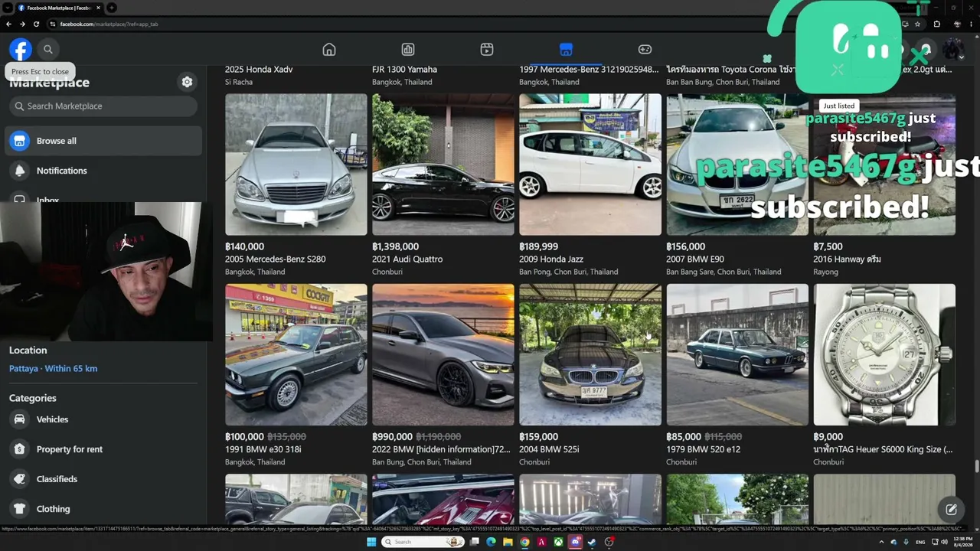Screen dimensions: 980x551
Task: Open blue 1979 BMW 520 photo
Action: 737,354
